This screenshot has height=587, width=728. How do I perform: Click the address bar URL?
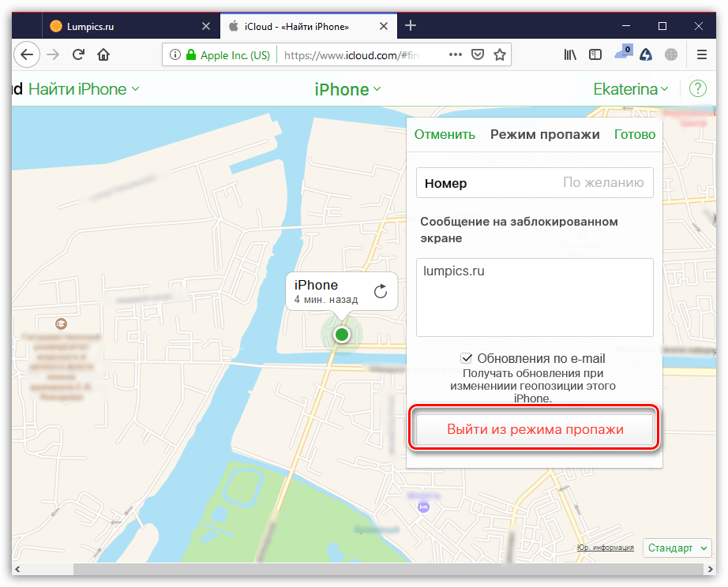coord(352,55)
